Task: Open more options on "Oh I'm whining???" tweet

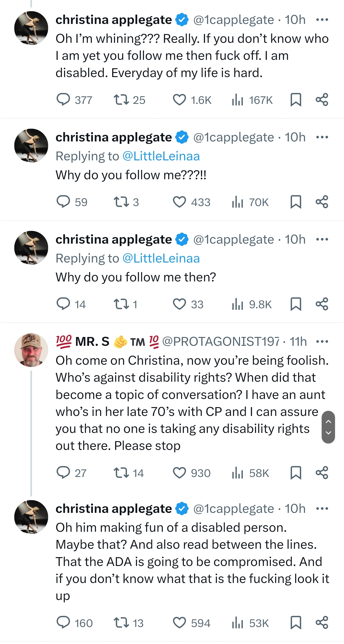Action: click(322, 20)
